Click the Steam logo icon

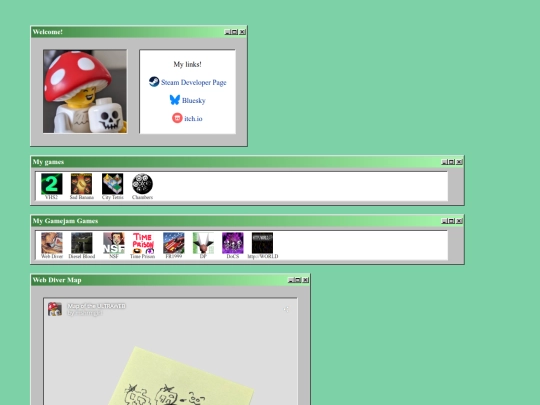click(x=154, y=82)
